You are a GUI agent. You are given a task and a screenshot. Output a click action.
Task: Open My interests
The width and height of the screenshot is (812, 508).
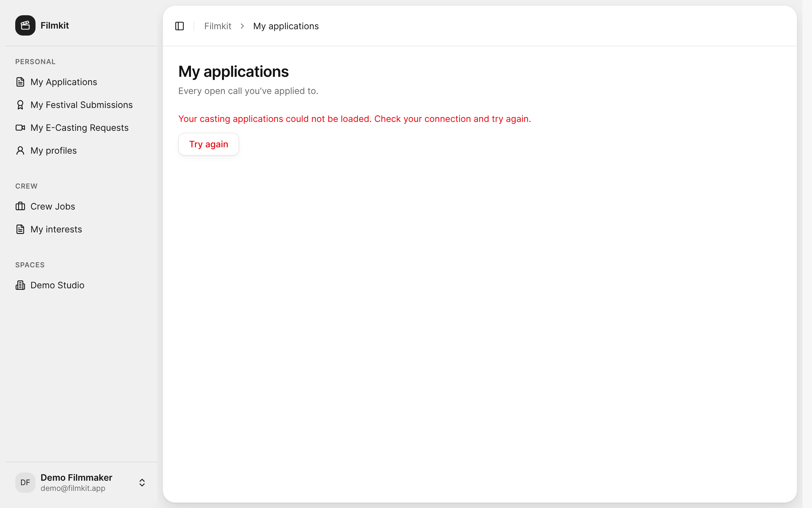tap(81, 229)
